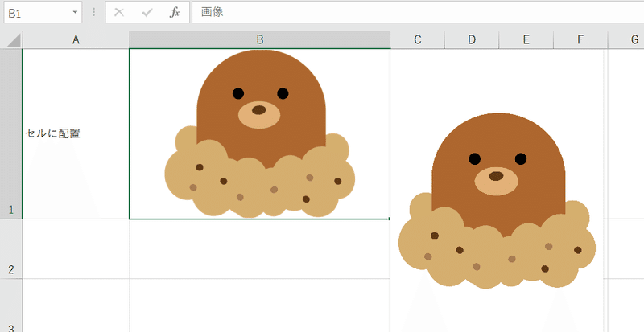Select row 3 header
The width and height of the screenshot is (644, 332).
[x=11, y=305]
